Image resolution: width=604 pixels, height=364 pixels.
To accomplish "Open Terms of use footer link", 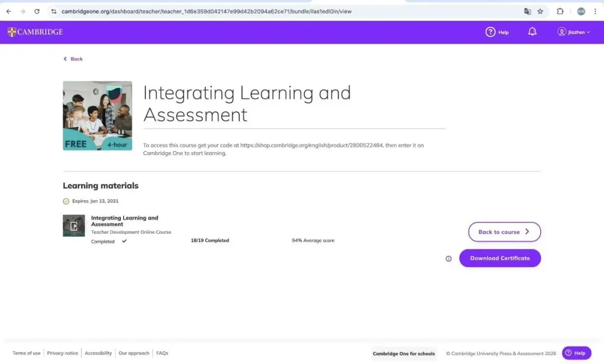I will point(26,353).
